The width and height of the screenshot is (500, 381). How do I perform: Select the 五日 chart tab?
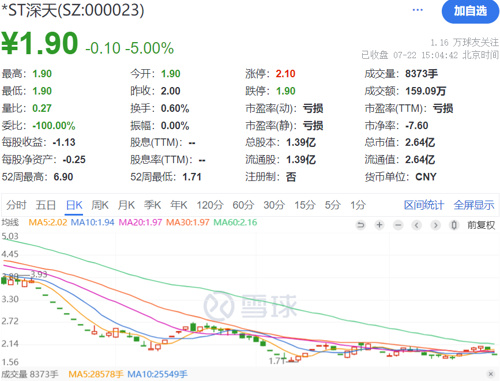click(x=46, y=205)
